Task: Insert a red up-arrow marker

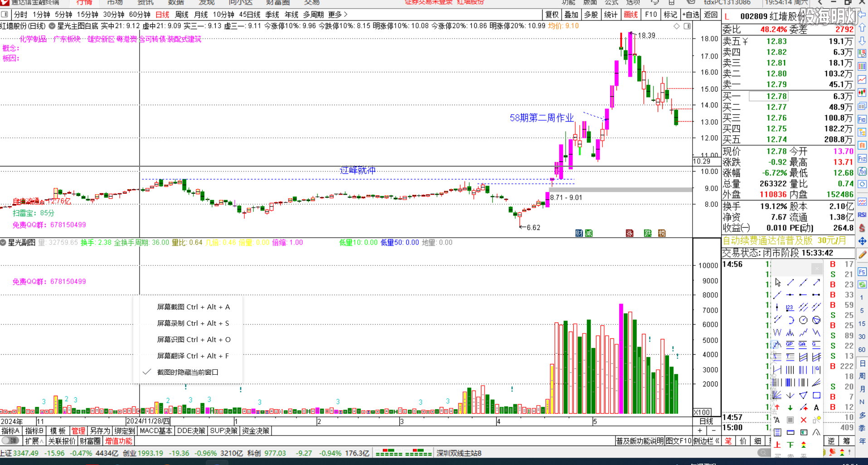Action: [777, 407]
